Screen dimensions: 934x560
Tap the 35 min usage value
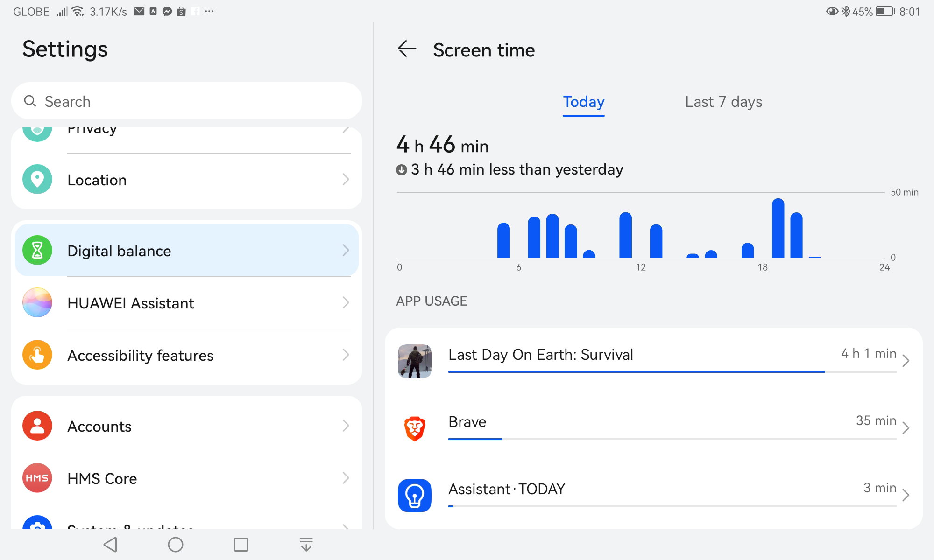click(876, 420)
